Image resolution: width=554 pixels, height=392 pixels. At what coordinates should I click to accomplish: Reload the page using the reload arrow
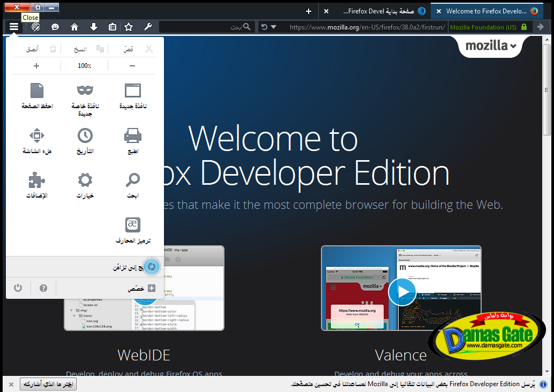[264, 27]
